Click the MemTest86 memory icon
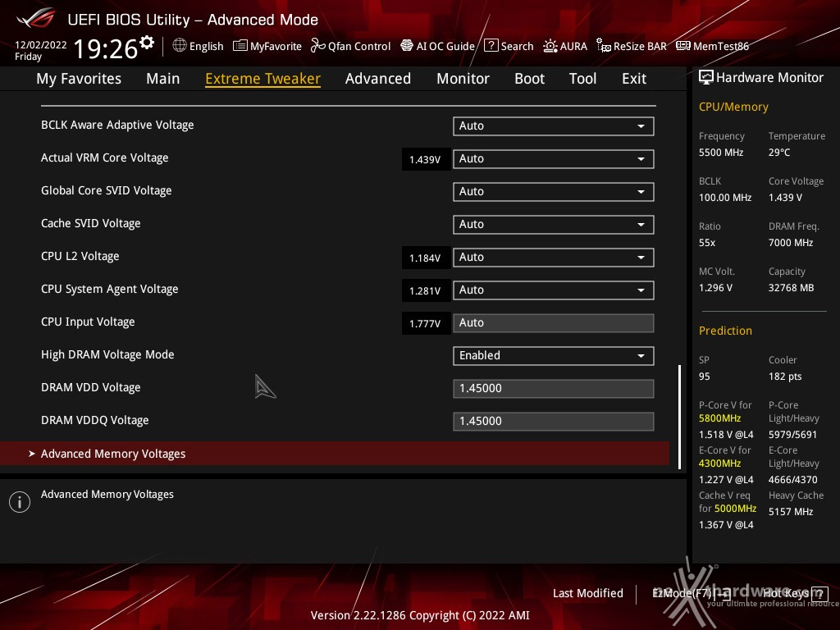The width and height of the screenshot is (840, 630). click(x=683, y=46)
